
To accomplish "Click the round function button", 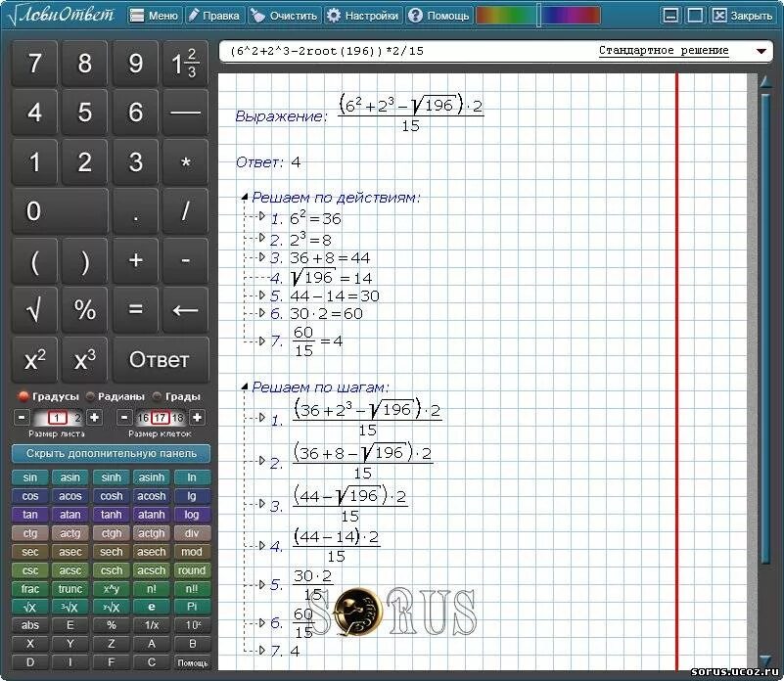I will point(192,570).
